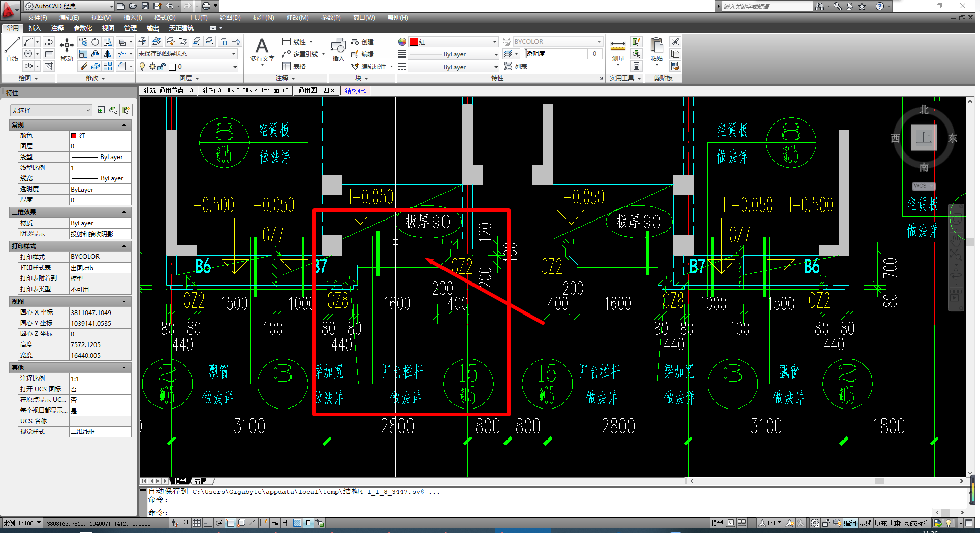Click the binoculars search icon
The width and height of the screenshot is (980, 533).
click(819, 6)
